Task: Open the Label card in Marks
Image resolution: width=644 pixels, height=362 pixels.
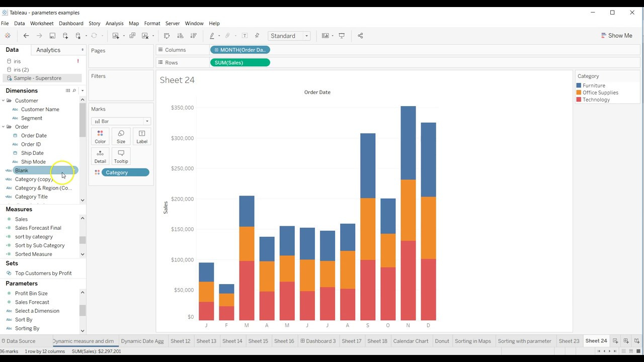Action: (142, 136)
